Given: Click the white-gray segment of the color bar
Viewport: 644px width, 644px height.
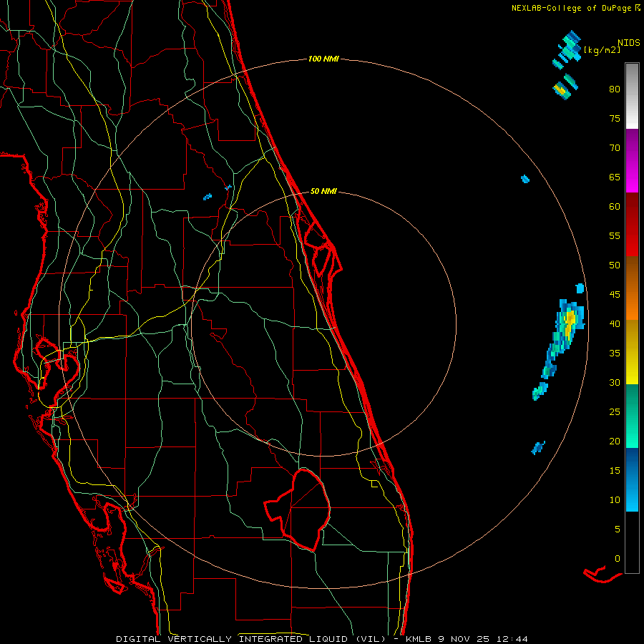Looking at the screenshot, I should 632,96.
